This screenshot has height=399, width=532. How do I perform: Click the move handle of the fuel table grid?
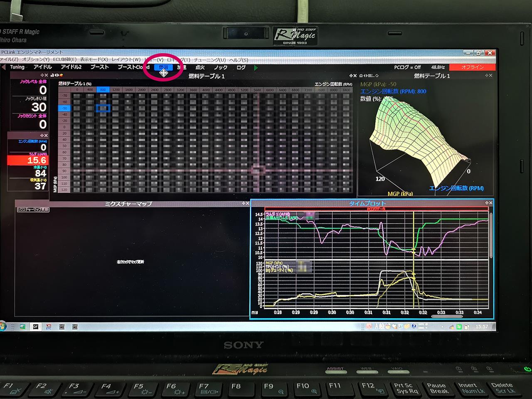351,76
